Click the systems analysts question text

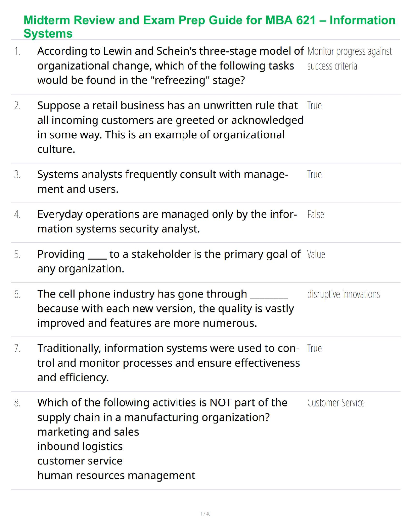point(163,182)
